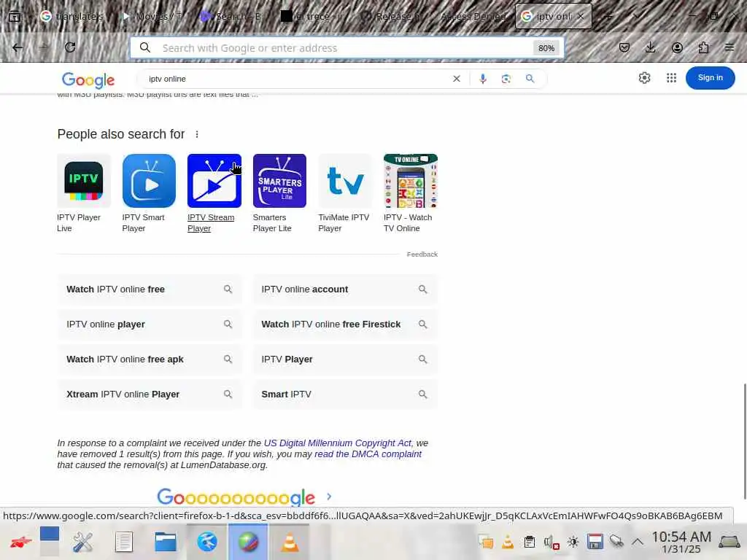Open the clipboard tray icon
This screenshot has height=560, width=747.
pyautogui.click(x=530, y=542)
